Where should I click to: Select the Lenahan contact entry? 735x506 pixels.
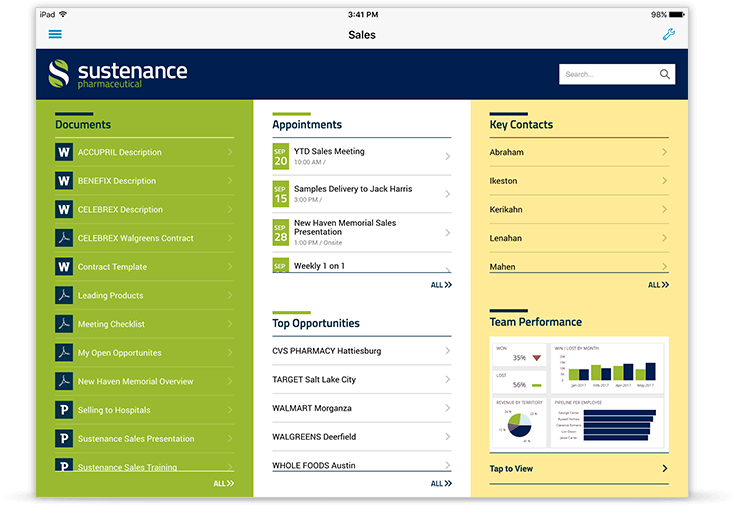click(506, 238)
